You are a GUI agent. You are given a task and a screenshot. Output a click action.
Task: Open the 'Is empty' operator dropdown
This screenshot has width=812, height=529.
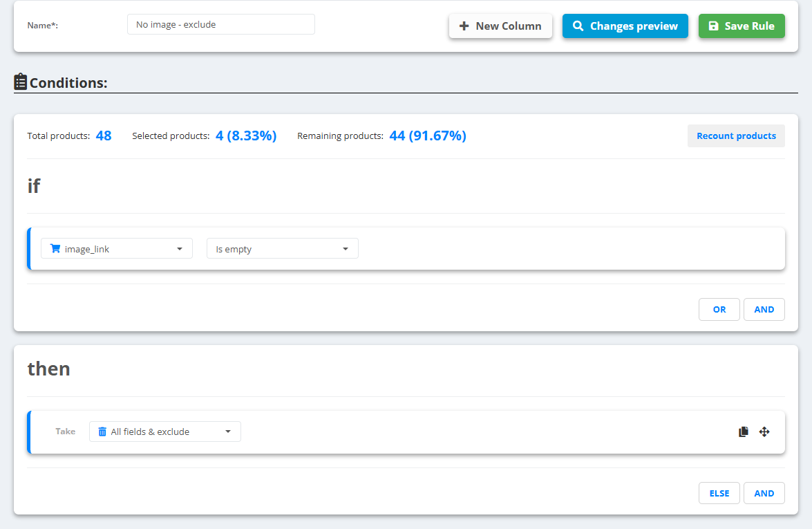pos(282,249)
